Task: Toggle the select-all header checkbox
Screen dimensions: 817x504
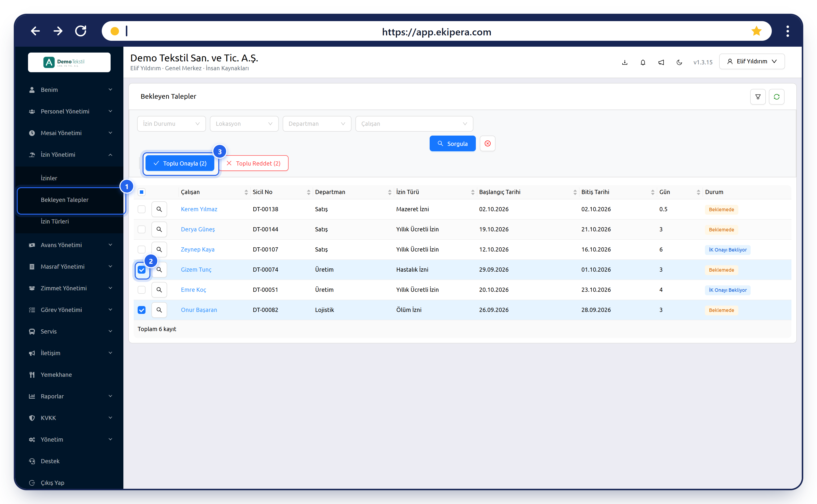Action: 141,192
